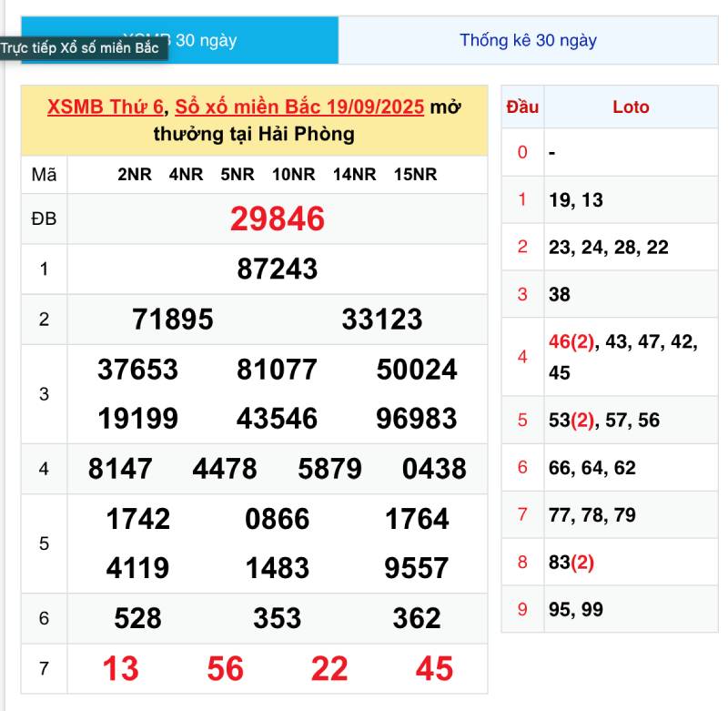
Task: Click sixth prize number 353
Action: 278,618
